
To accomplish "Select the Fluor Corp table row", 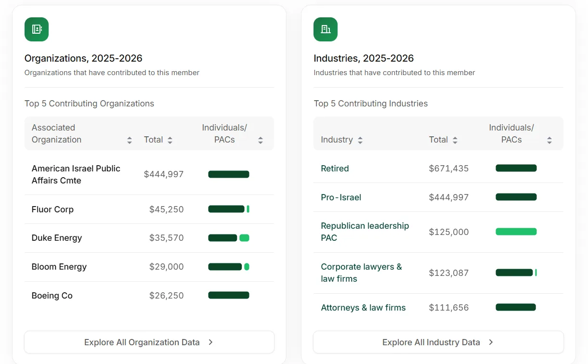I will point(149,209).
